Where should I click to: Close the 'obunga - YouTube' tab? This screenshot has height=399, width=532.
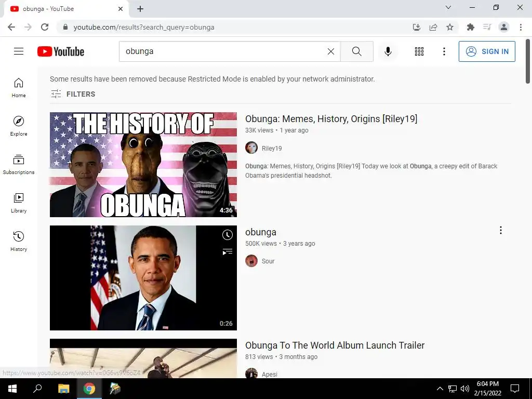[121, 9]
